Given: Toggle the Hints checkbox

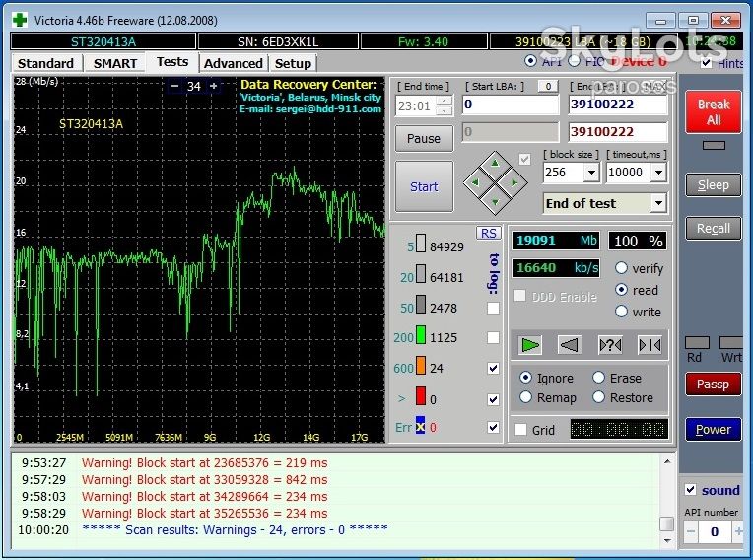Looking at the screenshot, I should click(706, 62).
